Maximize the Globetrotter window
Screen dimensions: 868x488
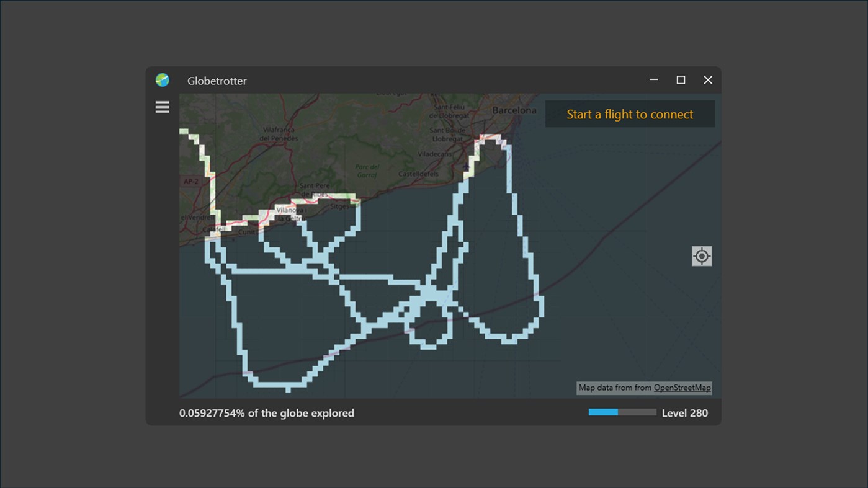pyautogui.click(x=681, y=80)
